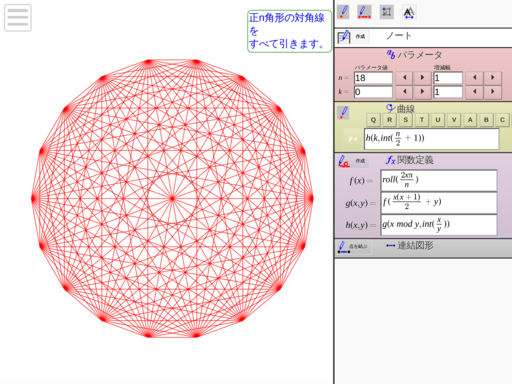Select the pencil with red line tool
This screenshot has width=512, height=384.
tap(364, 12)
